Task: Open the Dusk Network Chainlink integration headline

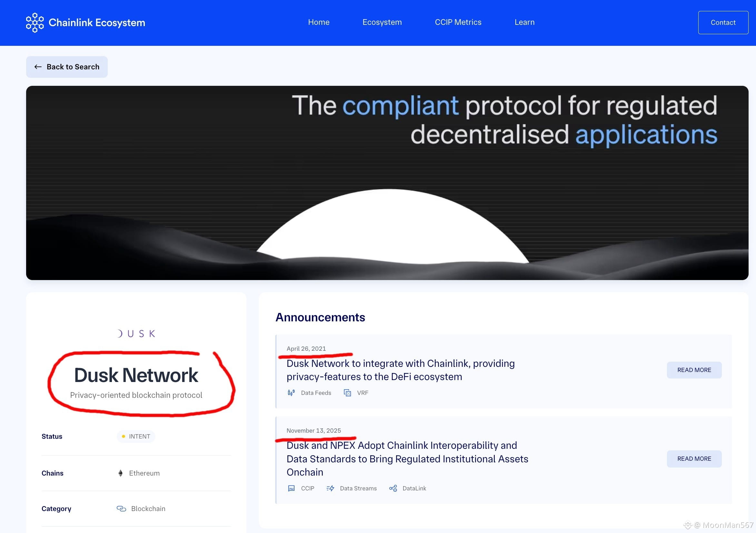Action: pos(400,370)
